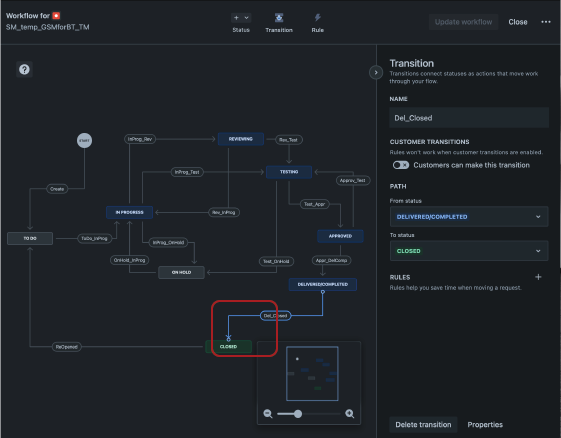Select the InProg_Rev transition label
Image resolution: width=561 pixels, height=438 pixels.
click(140, 139)
